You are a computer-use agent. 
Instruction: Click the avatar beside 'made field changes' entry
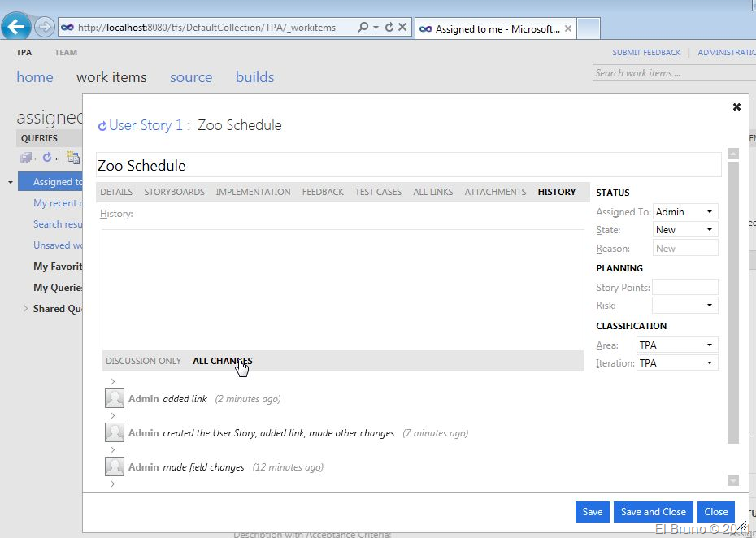115,466
